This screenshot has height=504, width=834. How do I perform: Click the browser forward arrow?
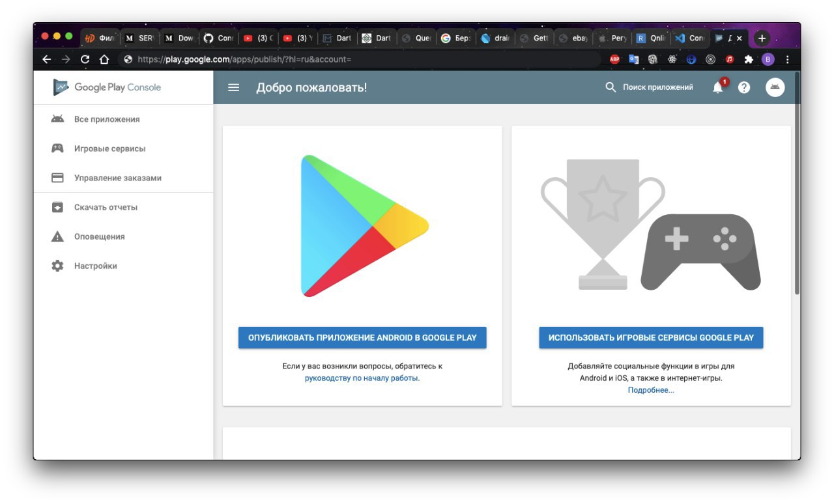point(66,59)
